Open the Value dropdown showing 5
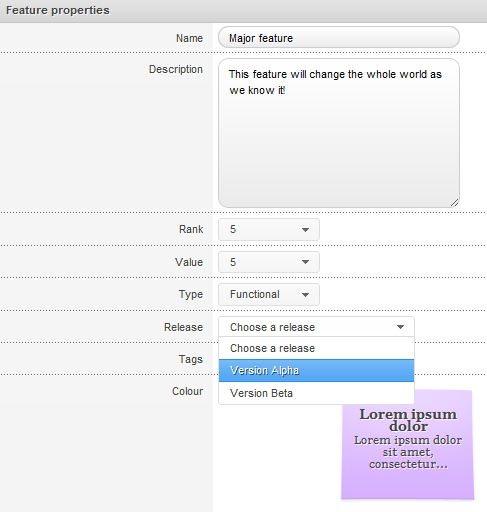 (x=269, y=262)
